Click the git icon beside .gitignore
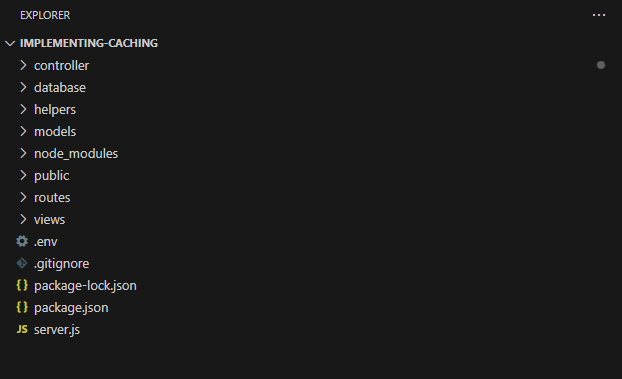 pyautogui.click(x=22, y=263)
